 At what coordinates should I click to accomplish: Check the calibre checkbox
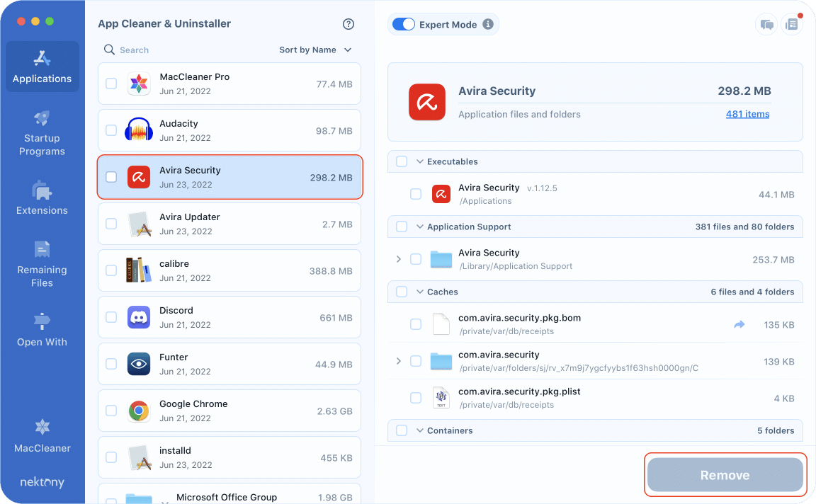coord(111,270)
